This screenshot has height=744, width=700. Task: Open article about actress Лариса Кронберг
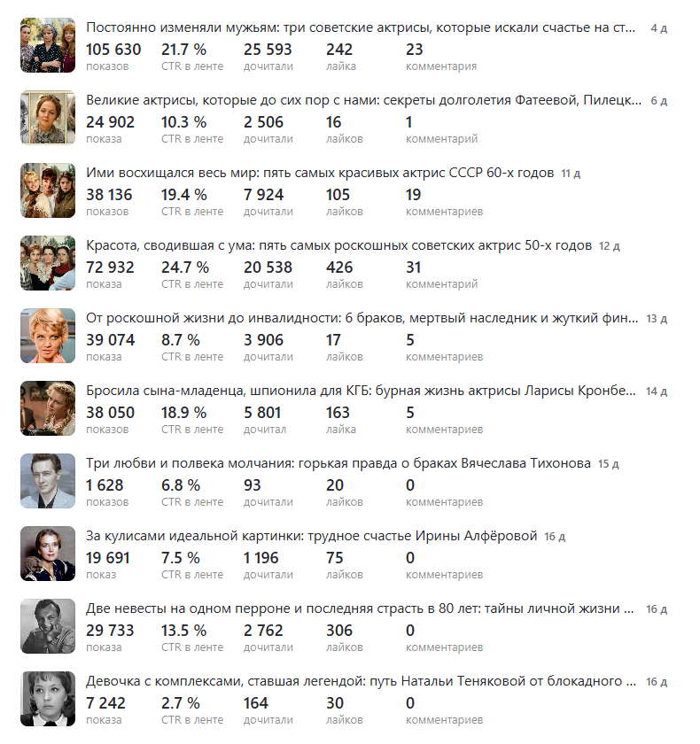[361, 391]
